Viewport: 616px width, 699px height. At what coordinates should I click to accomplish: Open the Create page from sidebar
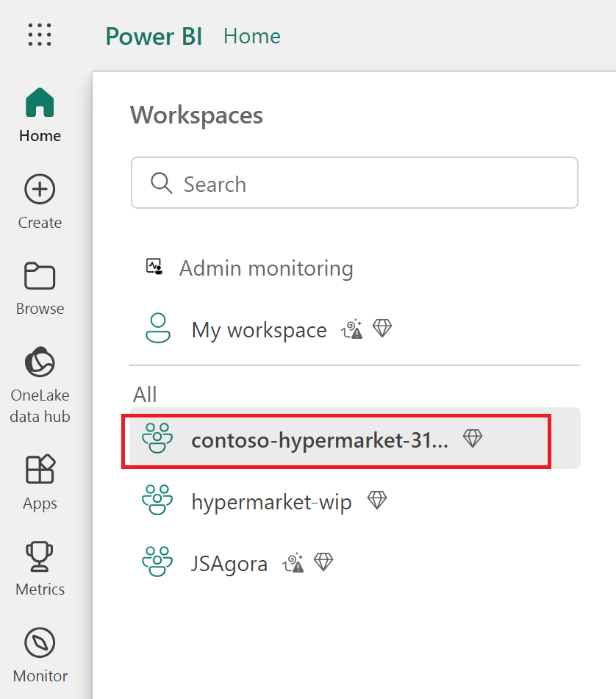click(40, 201)
